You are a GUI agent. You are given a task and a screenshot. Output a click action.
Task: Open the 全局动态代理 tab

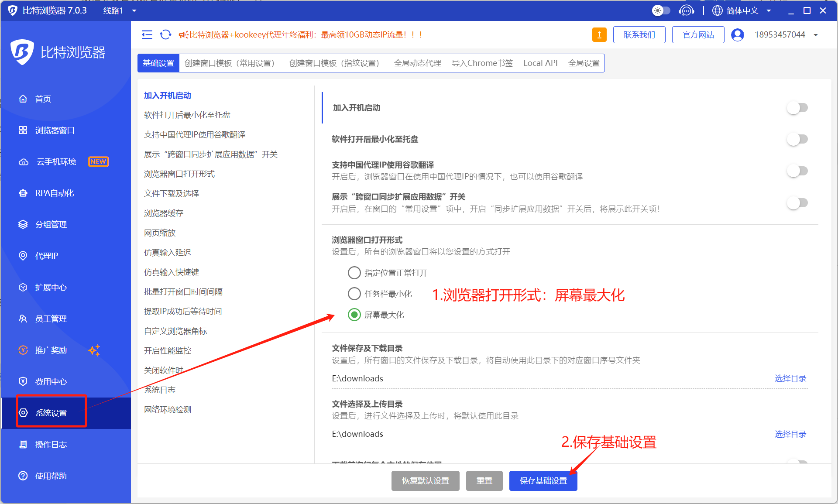tap(417, 63)
